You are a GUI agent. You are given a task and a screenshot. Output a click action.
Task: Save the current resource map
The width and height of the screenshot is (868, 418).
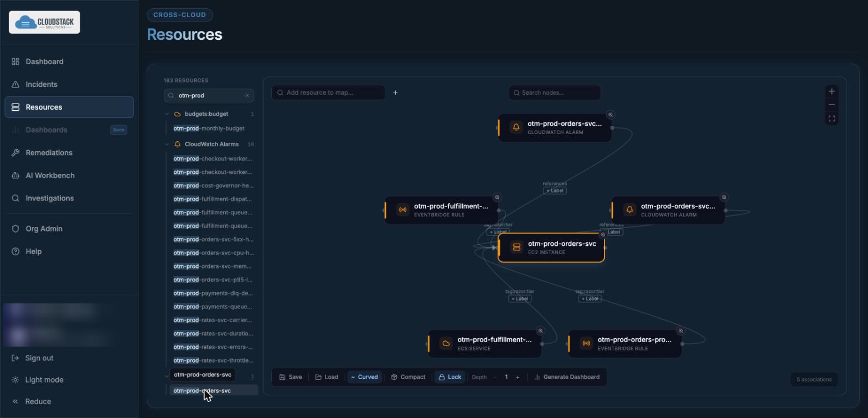291,377
